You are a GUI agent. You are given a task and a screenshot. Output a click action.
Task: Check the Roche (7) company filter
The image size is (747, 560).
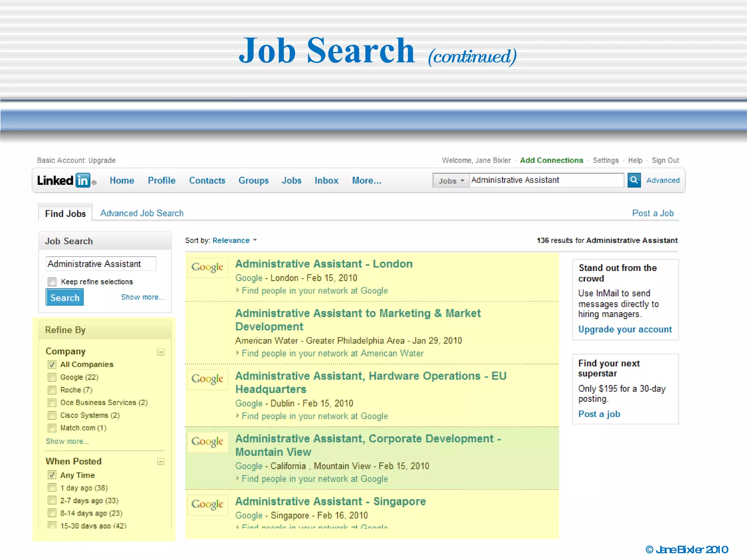52,390
